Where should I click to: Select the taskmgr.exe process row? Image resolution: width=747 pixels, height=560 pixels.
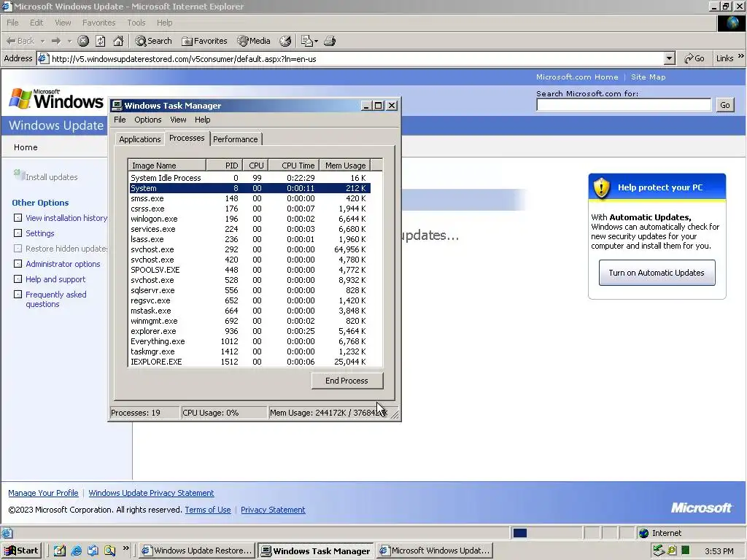pyautogui.click(x=249, y=351)
